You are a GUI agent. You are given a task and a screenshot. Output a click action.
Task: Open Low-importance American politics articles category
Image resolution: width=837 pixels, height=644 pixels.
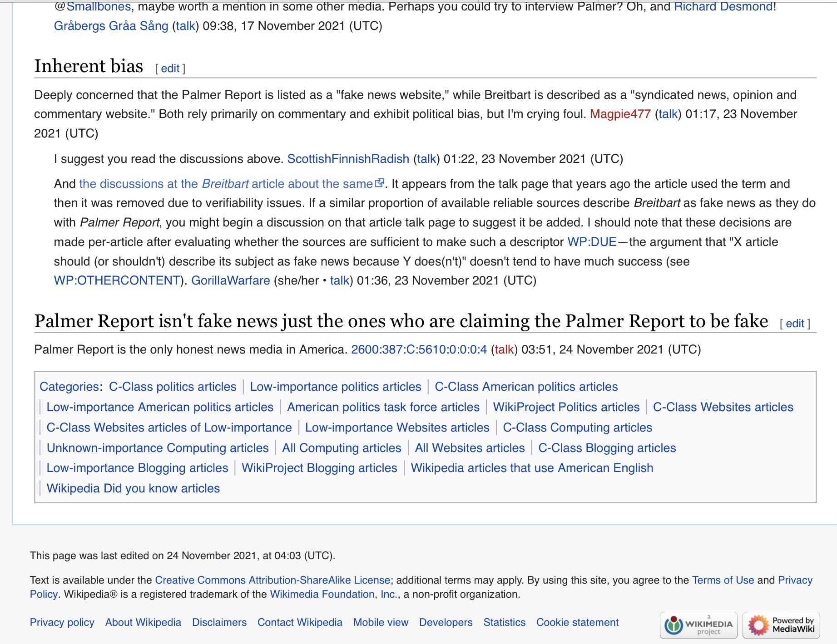tap(160, 407)
